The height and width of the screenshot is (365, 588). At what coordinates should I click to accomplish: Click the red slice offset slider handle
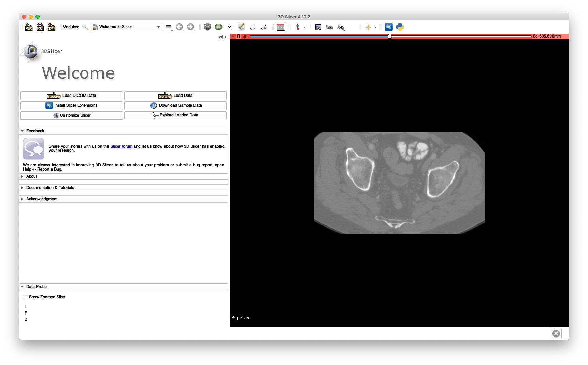(390, 36)
